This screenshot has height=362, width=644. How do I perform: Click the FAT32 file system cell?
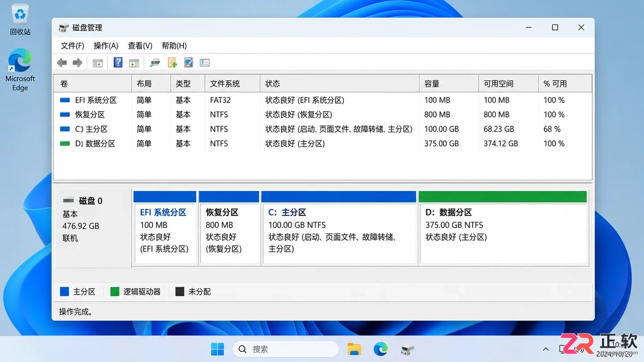pyautogui.click(x=220, y=100)
